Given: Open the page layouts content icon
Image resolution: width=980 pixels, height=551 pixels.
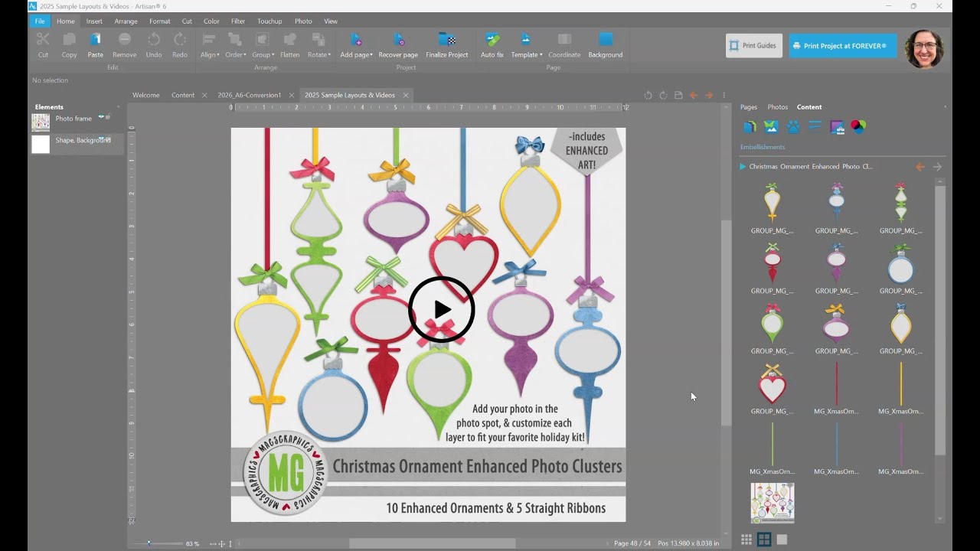Looking at the screenshot, I should 750,126.
